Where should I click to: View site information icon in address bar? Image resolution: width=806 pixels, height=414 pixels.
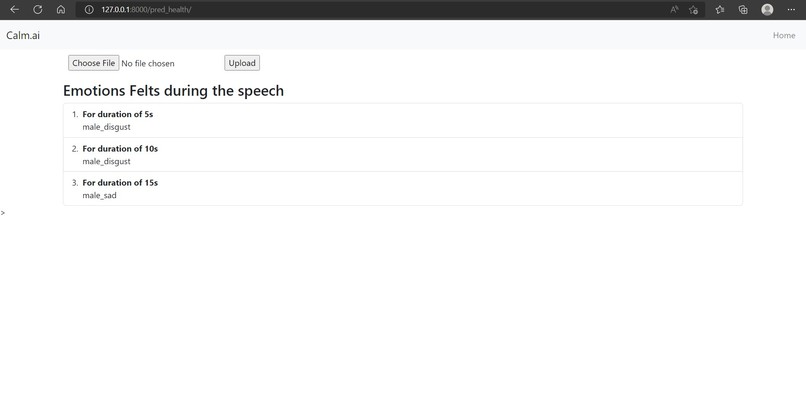pos(89,9)
